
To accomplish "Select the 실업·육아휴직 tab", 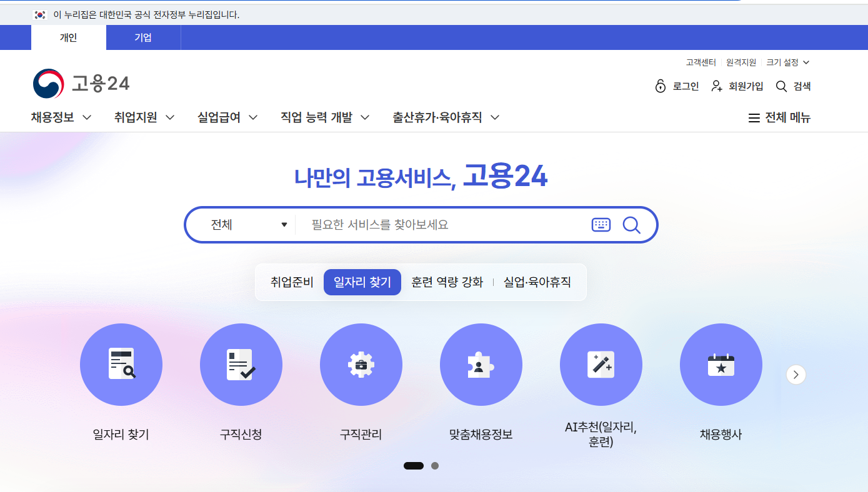I will (537, 282).
